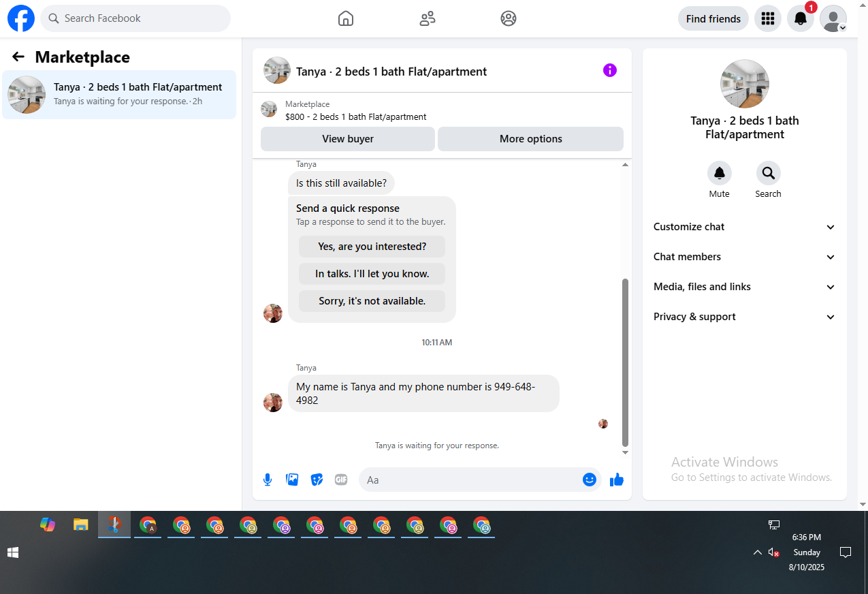
Task: Click the taskbar clock showing 6:36 PM
Action: click(807, 537)
